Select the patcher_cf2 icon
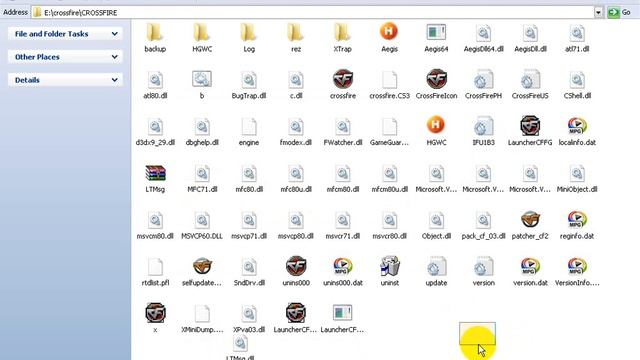 530,220
